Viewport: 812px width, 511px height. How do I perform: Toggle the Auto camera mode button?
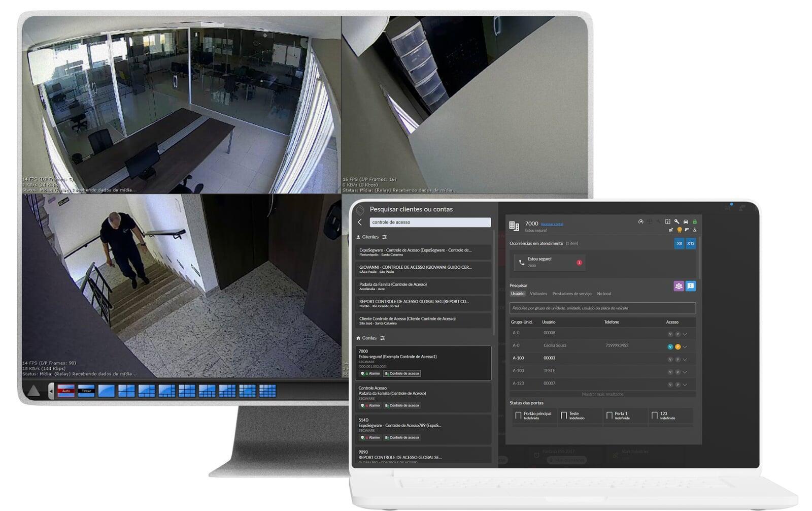point(66,391)
